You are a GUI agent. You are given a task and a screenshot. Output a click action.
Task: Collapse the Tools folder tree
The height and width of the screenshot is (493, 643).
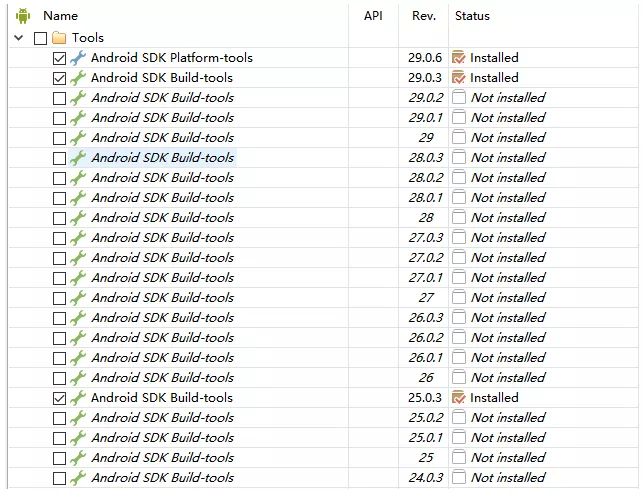18,38
